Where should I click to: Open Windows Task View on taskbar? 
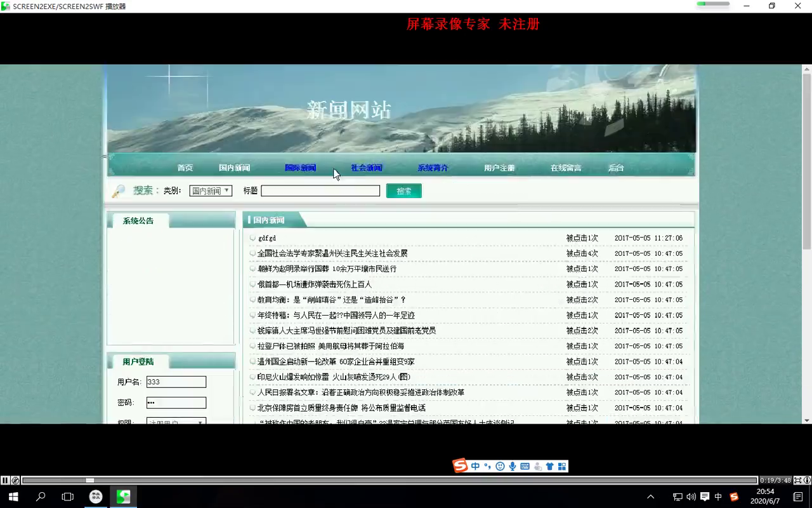(x=68, y=497)
